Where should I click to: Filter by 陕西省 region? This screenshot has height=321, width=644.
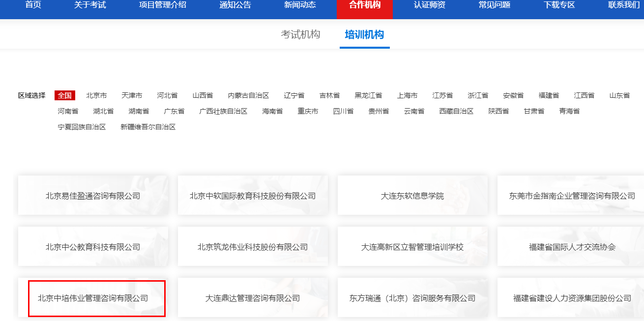(x=498, y=111)
